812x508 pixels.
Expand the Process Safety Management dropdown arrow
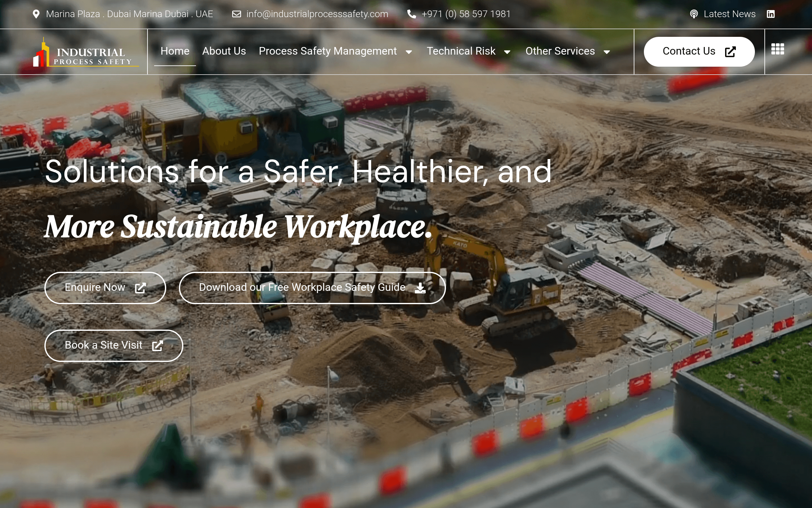coord(408,52)
